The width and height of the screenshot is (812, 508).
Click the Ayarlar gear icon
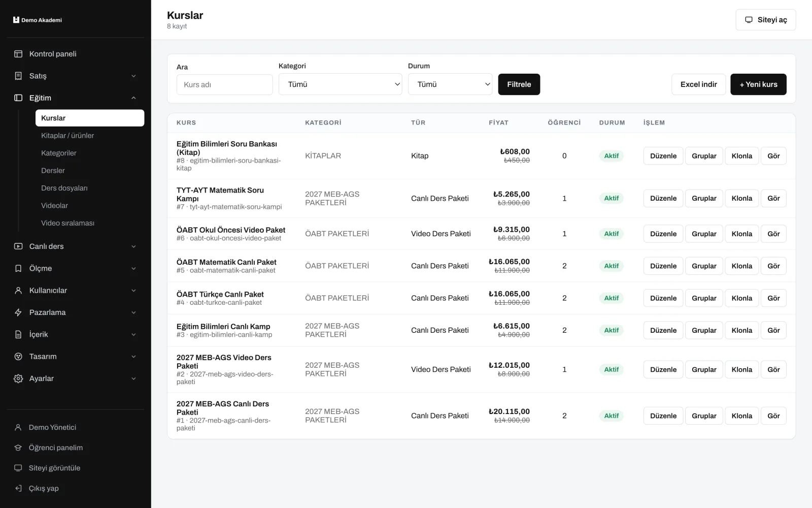pos(18,378)
